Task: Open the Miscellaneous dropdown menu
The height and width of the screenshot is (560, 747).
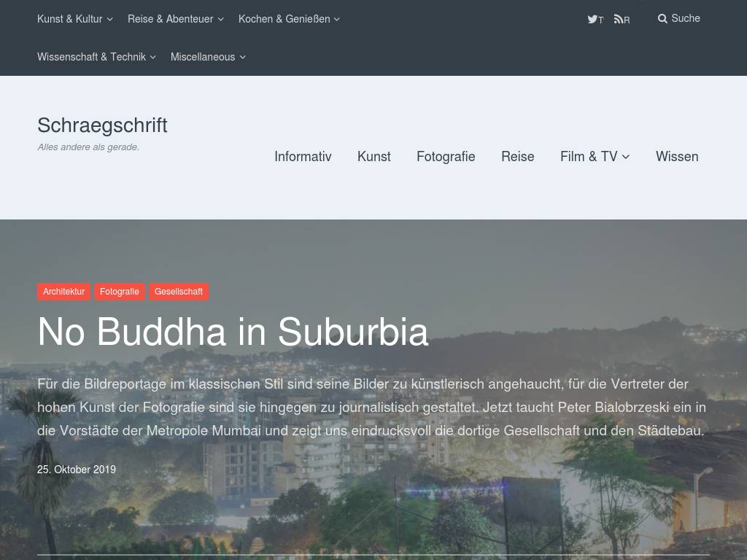Action: click(x=208, y=57)
